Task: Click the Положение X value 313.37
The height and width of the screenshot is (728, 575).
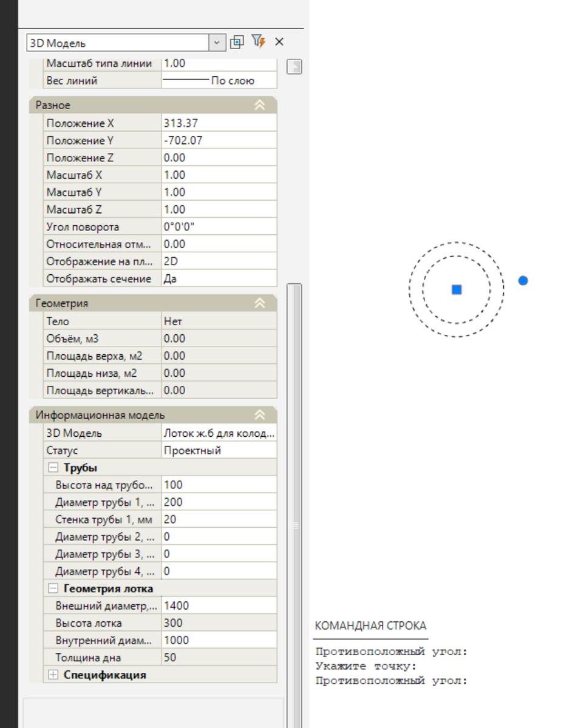Action: pyautogui.click(x=219, y=123)
